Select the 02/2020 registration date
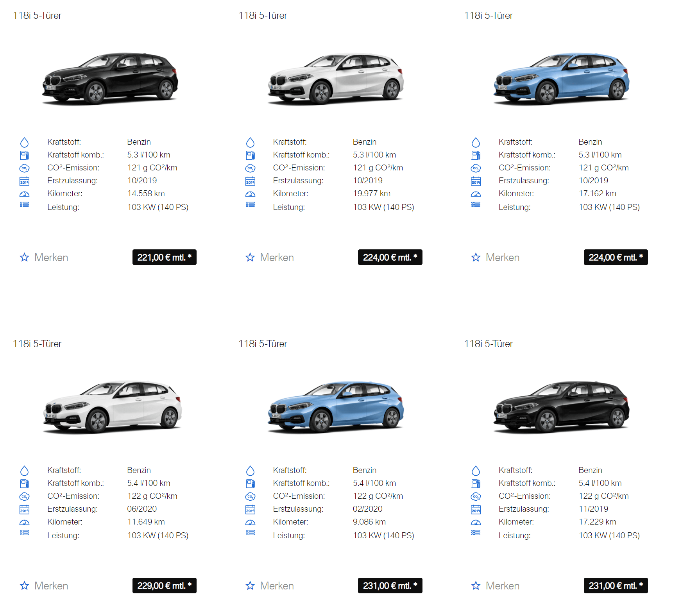This screenshot has height=616, width=673. [x=368, y=509]
